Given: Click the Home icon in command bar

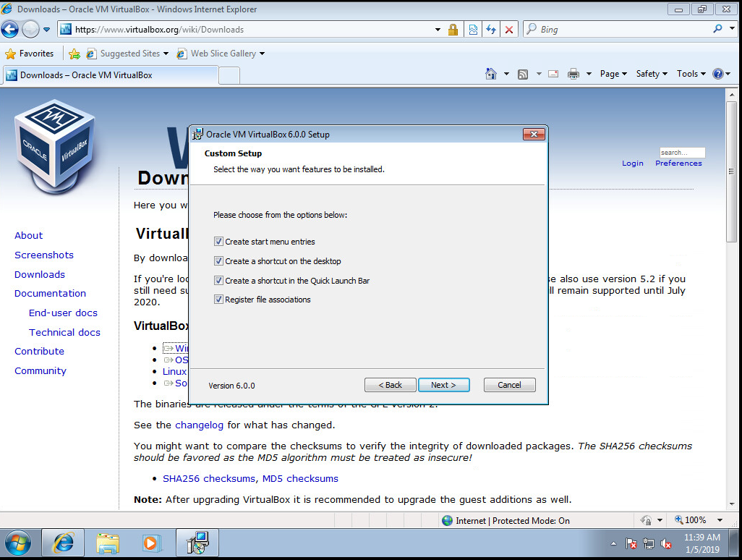Looking at the screenshot, I should pyautogui.click(x=491, y=74).
